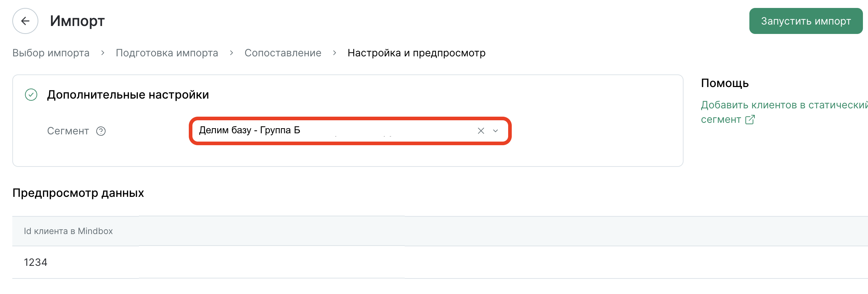
Task: Click the Id клиента в Mindbox column header
Action: [x=68, y=231]
